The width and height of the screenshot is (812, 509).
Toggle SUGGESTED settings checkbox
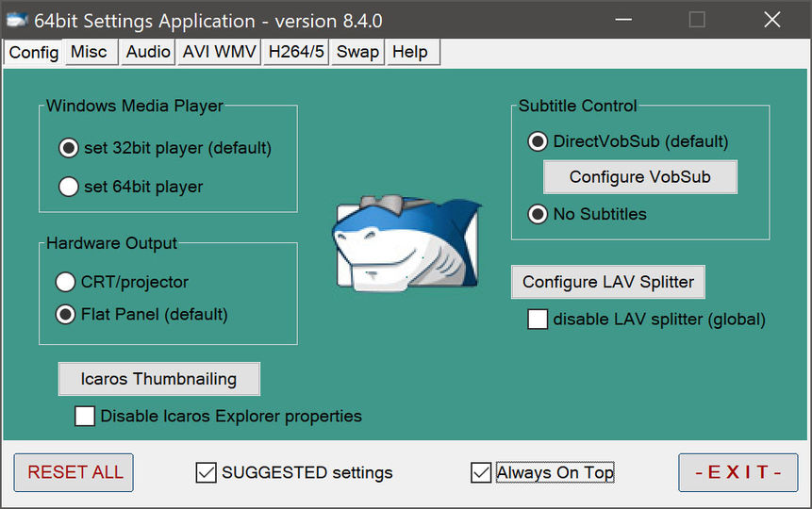(206, 473)
